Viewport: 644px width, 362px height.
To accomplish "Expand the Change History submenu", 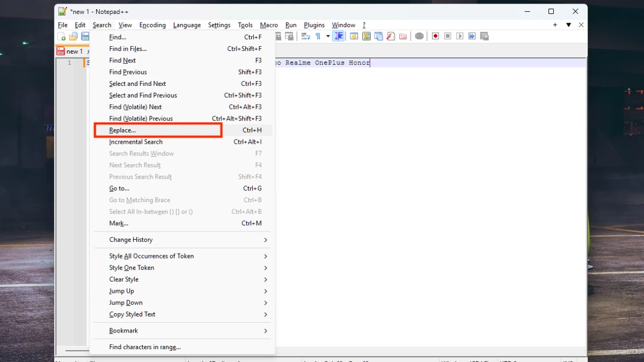I will (x=182, y=240).
